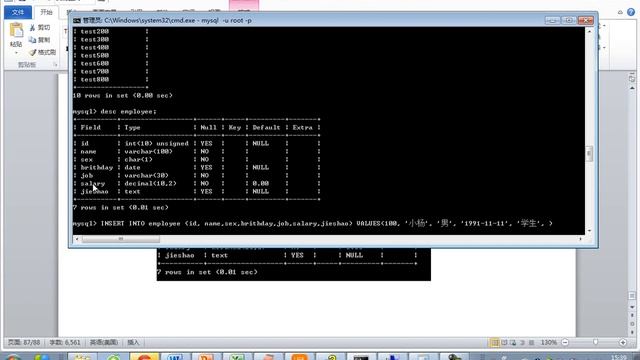Open the Word taskbar icon
This screenshot has width=640, height=360.
175,357
